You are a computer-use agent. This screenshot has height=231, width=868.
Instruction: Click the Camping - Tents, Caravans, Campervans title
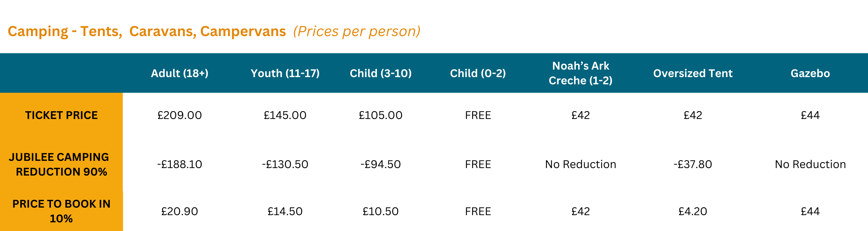[147, 31]
